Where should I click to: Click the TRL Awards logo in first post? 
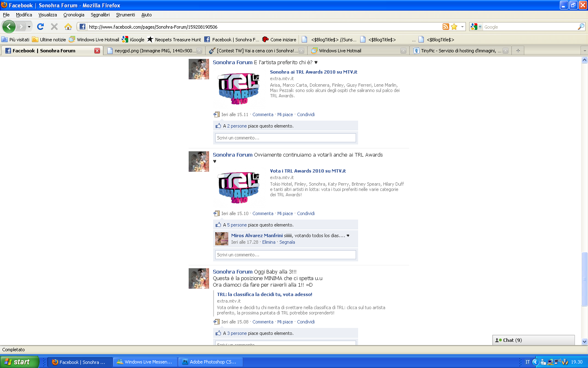(239, 88)
